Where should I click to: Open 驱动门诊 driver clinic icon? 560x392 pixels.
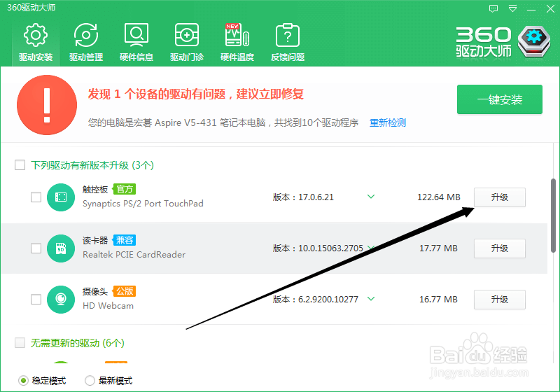[x=187, y=42]
